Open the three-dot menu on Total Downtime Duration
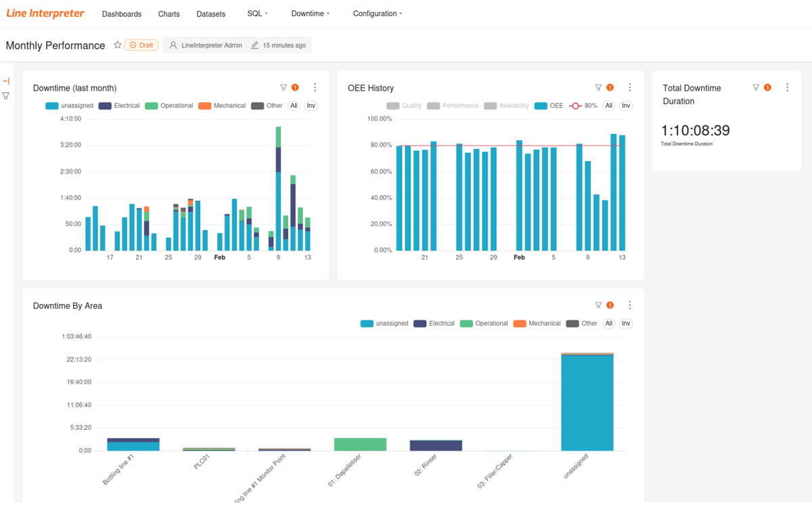 click(787, 87)
